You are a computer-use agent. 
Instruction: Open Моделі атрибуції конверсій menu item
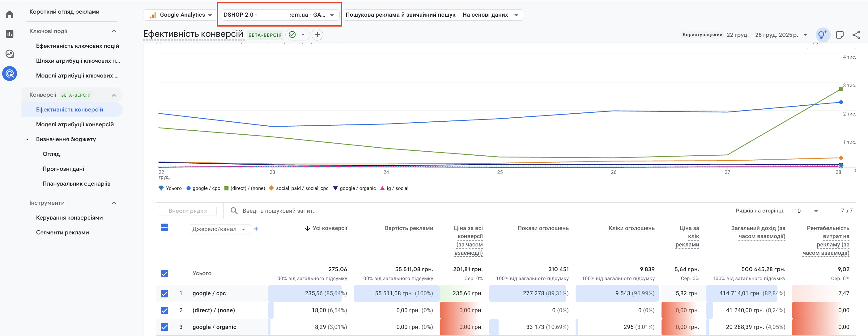click(x=75, y=124)
